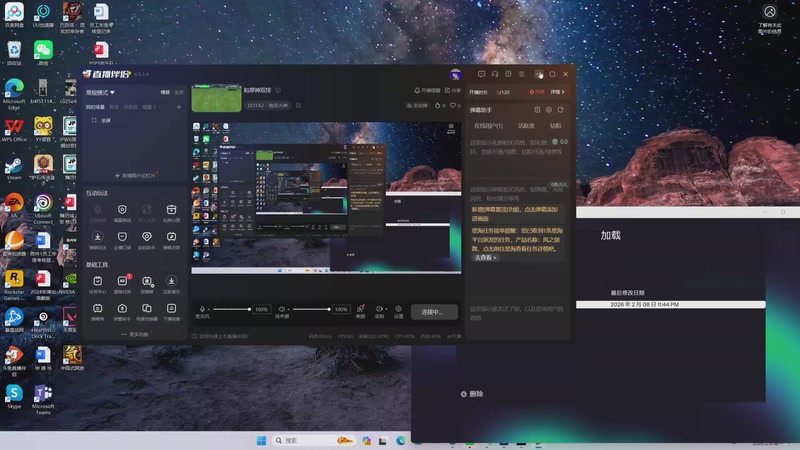Edit the stream title with the pencil icon
This screenshot has height=450, width=800.
[x=279, y=90]
